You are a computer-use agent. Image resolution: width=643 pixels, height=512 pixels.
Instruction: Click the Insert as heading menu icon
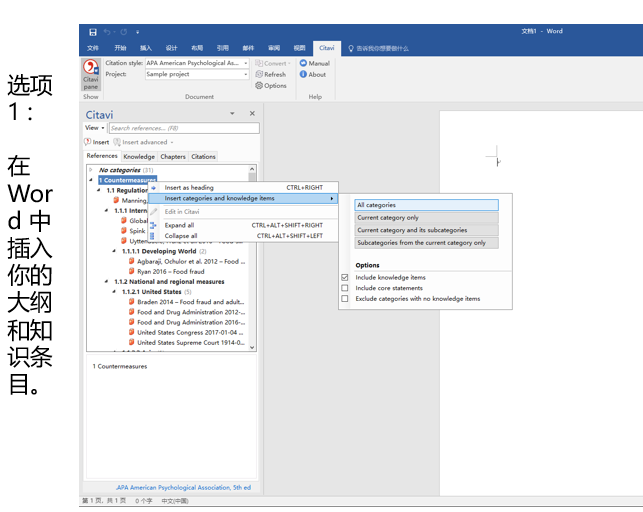tap(154, 188)
